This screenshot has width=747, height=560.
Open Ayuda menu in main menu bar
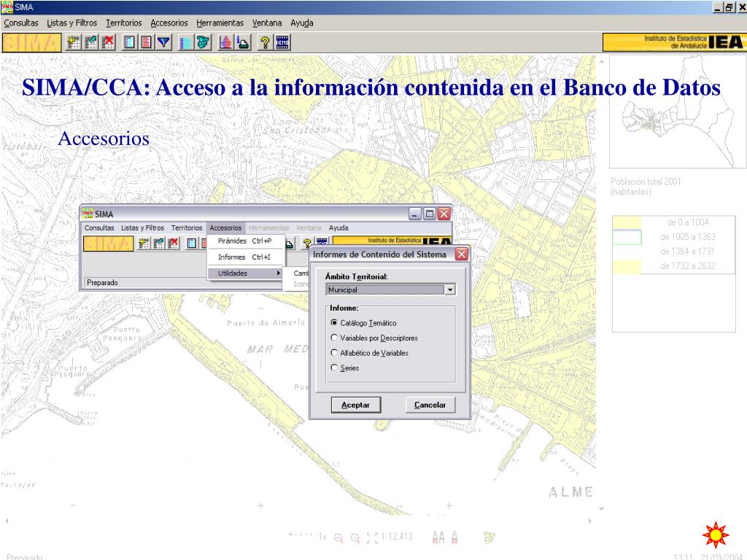(302, 23)
